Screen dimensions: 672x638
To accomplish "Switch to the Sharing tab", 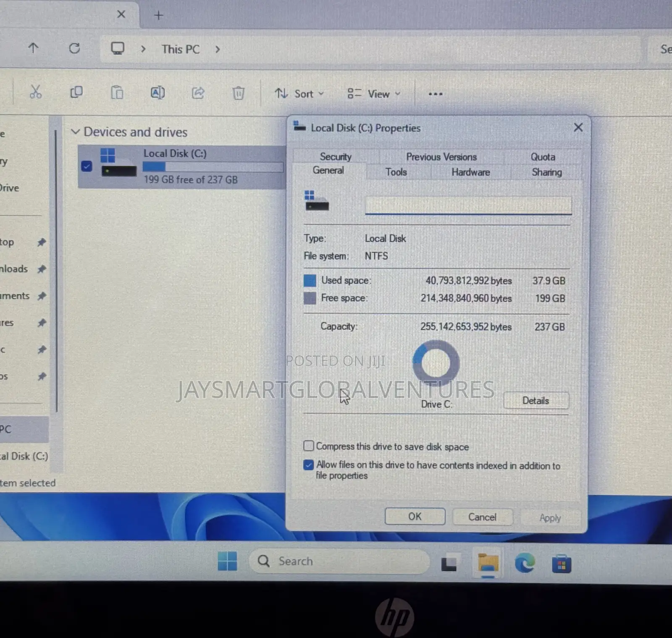I will pyautogui.click(x=546, y=172).
